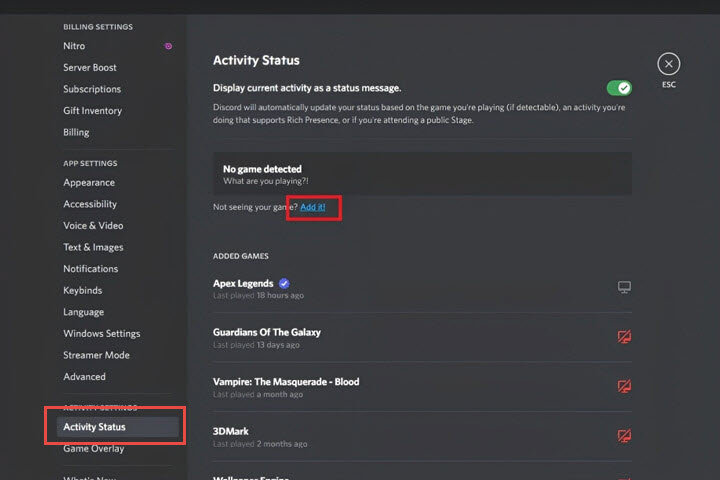Open the Gift Inventory page

92,111
